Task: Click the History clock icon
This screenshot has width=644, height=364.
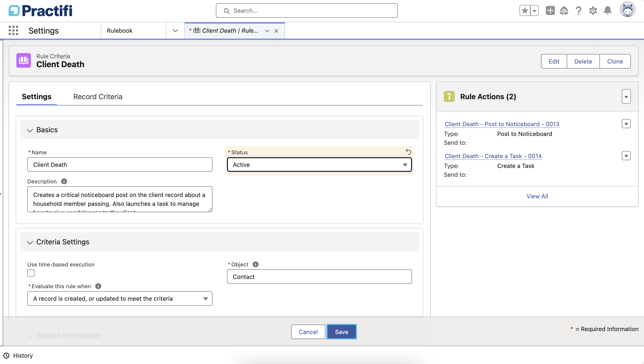Action: coord(7,356)
